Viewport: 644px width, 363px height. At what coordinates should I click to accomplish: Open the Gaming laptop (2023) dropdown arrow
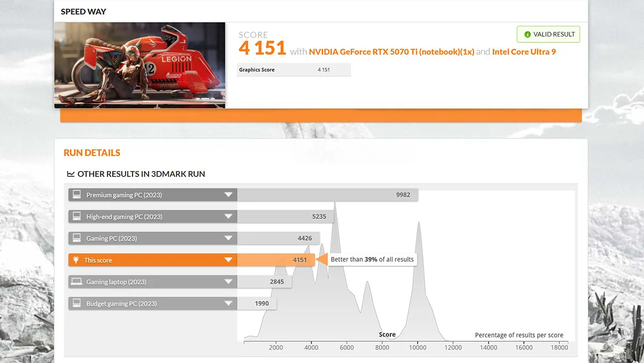pos(229,281)
